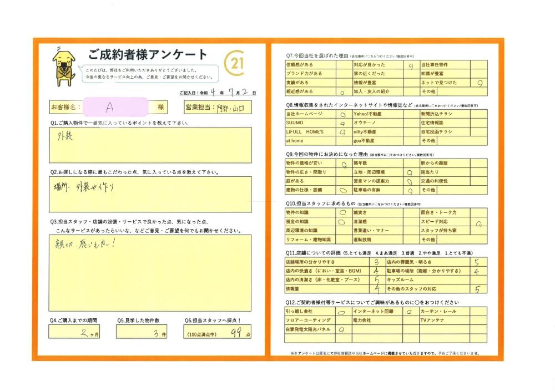Select the 自家発電太陽光パネル checkbox

tap(343, 329)
